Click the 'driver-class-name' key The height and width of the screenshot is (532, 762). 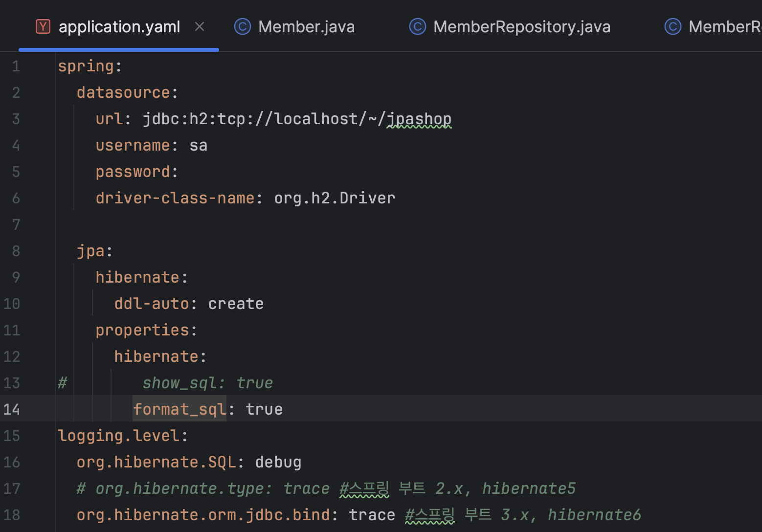click(x=175, y=198)
